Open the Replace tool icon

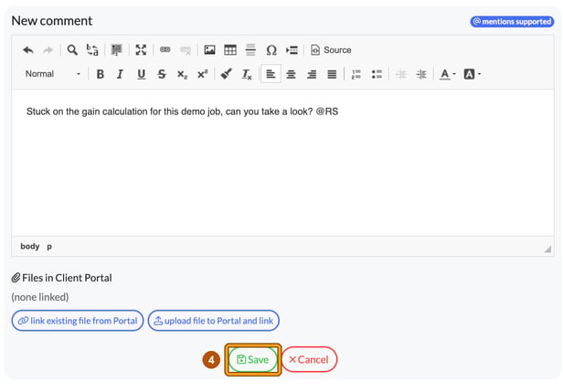[92, 50]
